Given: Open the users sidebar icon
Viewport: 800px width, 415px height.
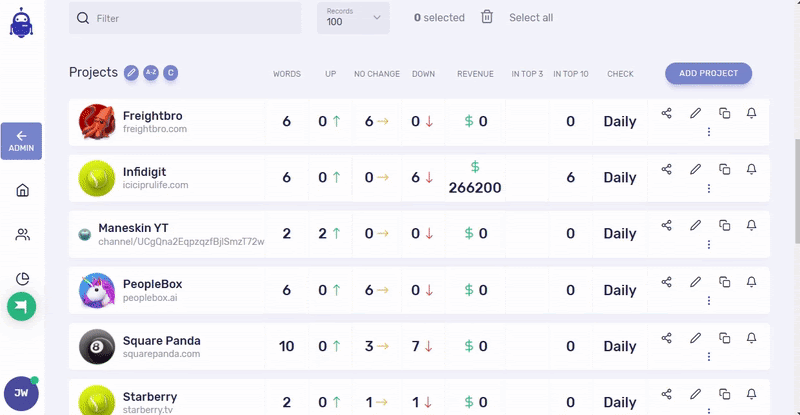Looking at the screenshot, I should pos(22,235).
